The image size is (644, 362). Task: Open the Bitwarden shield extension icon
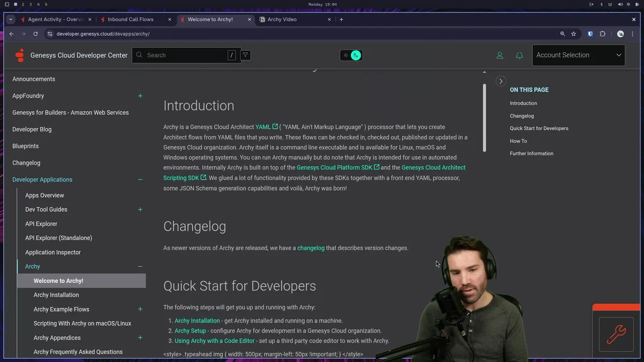[590, 34]
